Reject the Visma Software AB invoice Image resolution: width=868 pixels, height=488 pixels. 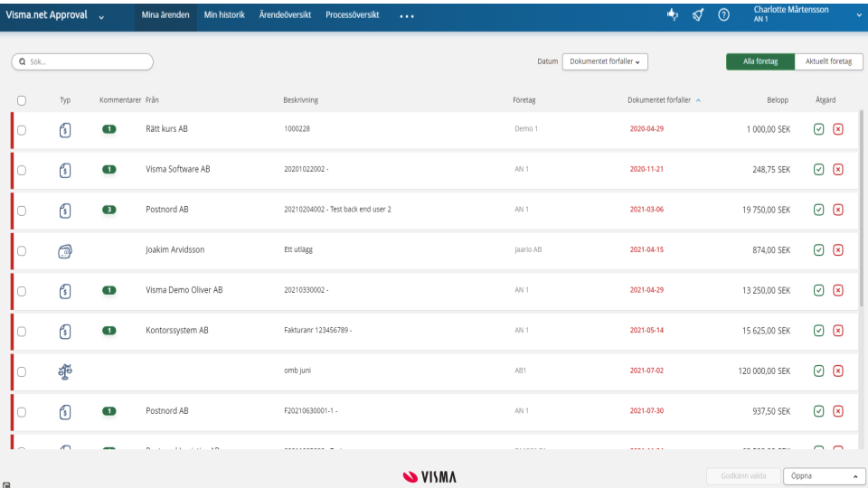pos(838,169)
